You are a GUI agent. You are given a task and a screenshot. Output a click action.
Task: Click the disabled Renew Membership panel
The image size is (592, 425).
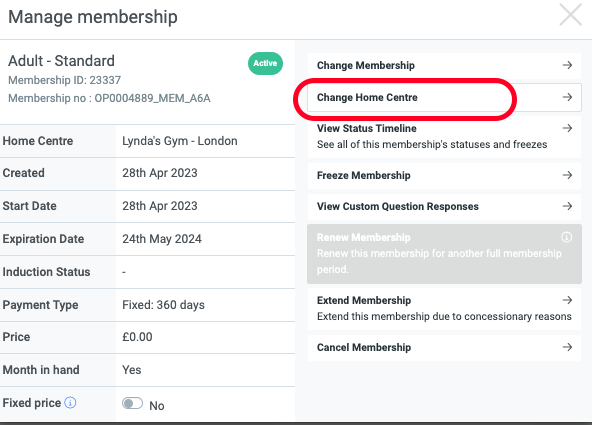(x=444, y=254)
